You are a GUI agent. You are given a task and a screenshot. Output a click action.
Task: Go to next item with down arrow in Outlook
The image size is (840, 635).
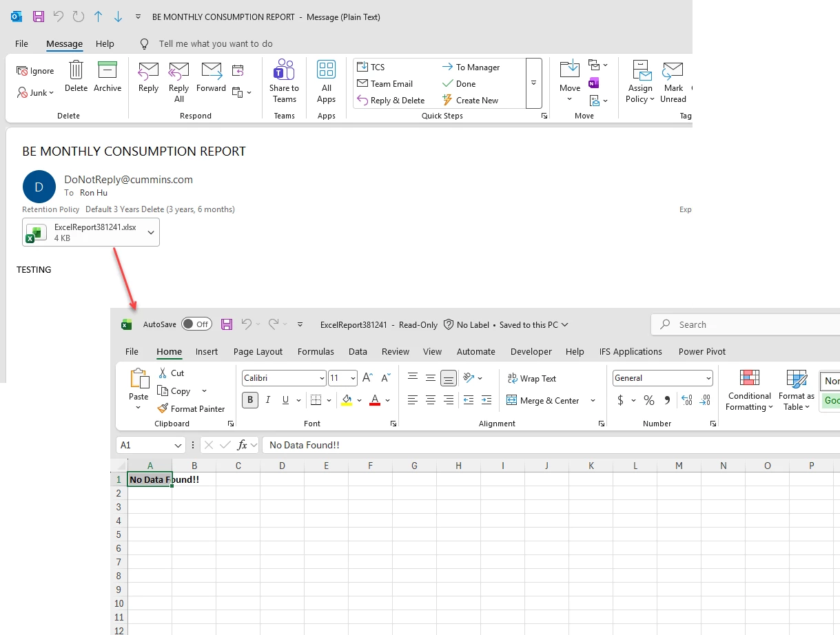click(x=118, y=17)
